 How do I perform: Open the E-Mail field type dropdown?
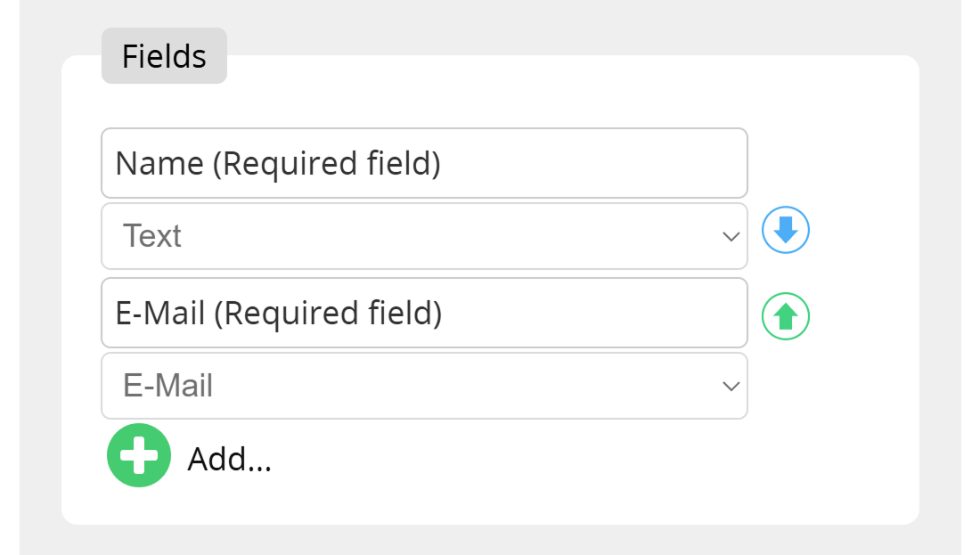point(424,386)
